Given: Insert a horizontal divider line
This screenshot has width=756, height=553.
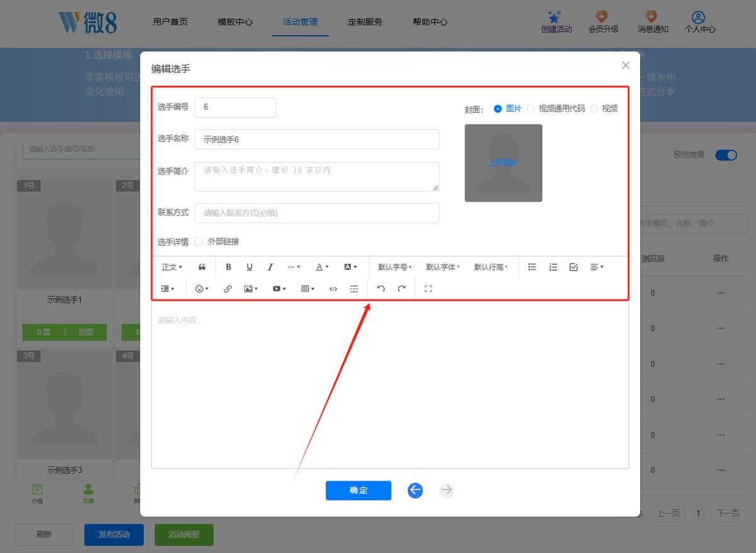Looking at the screenshot, I should 354,288.
